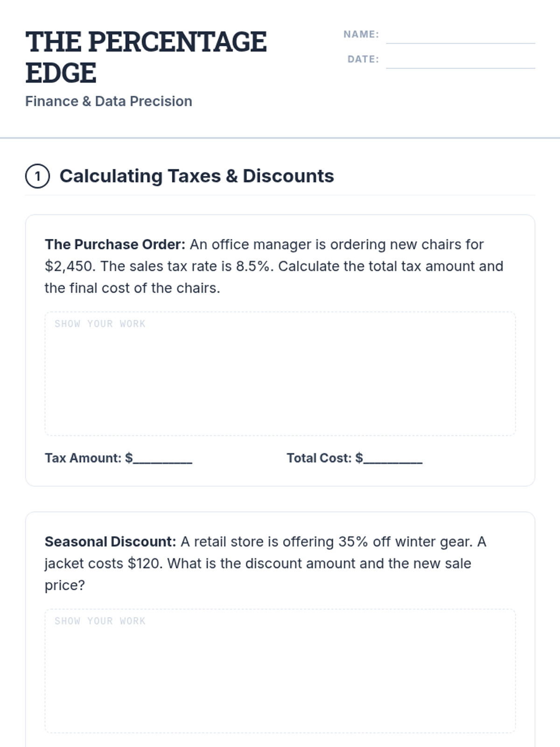Select the Calculating Taxes & Discounts heading
The image size is (560, 747).
pyautogui.click(x=196, y=176)
